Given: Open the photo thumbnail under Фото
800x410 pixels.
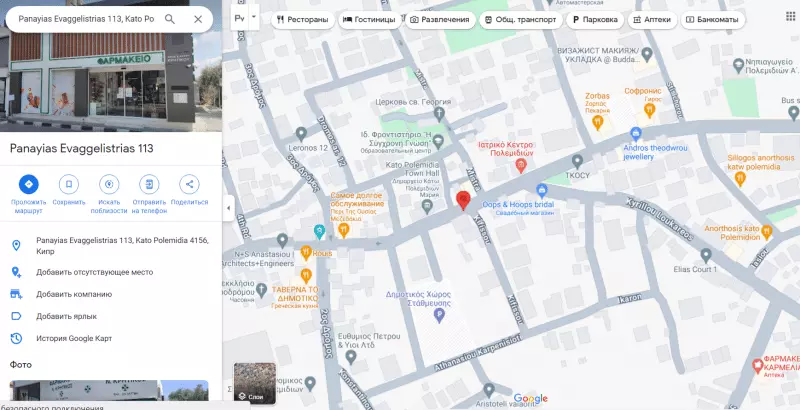Looking at the screenshot, I should coord(109,390).
